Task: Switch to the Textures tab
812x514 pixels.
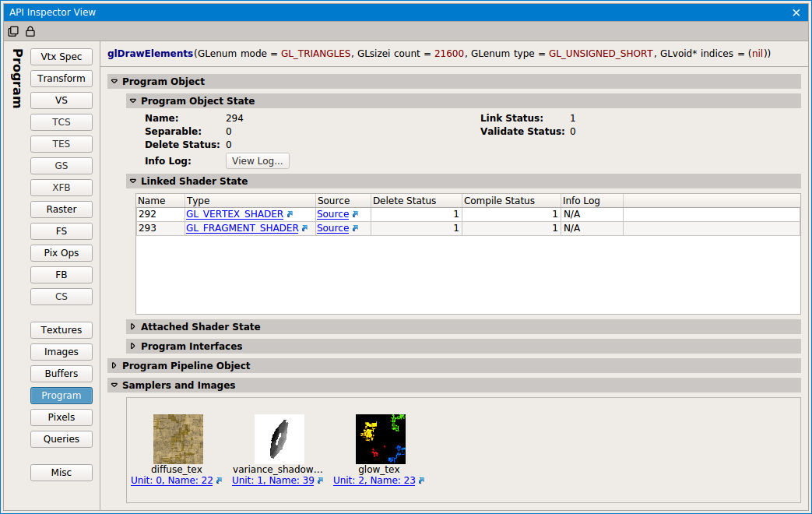Action: (x=62, y=330)
